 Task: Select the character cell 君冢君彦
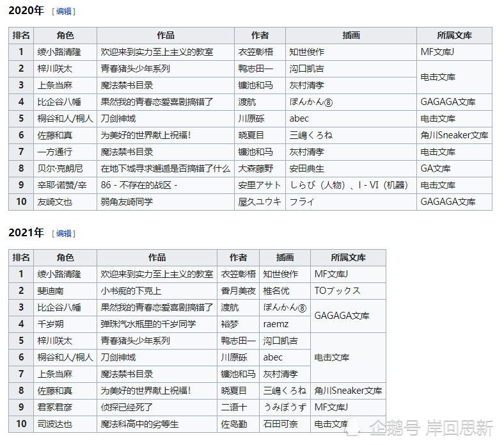pyautogui.click(x=65, y=407)
